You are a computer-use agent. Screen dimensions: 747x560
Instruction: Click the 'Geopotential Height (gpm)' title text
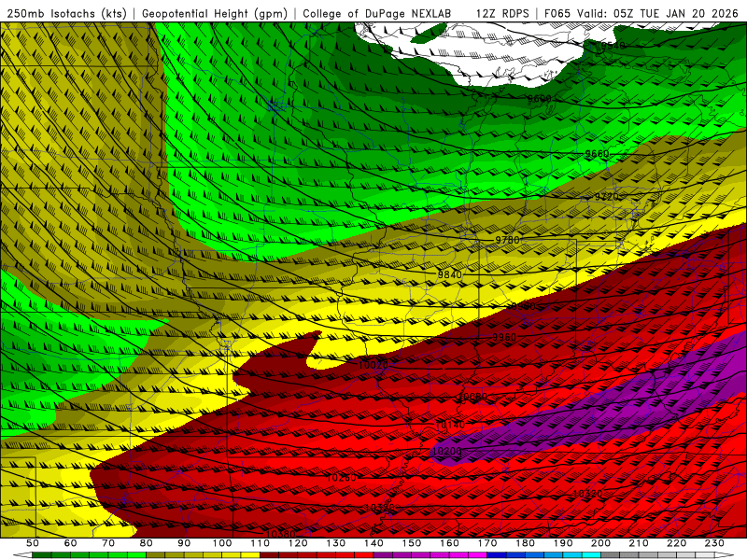(215, 14)
